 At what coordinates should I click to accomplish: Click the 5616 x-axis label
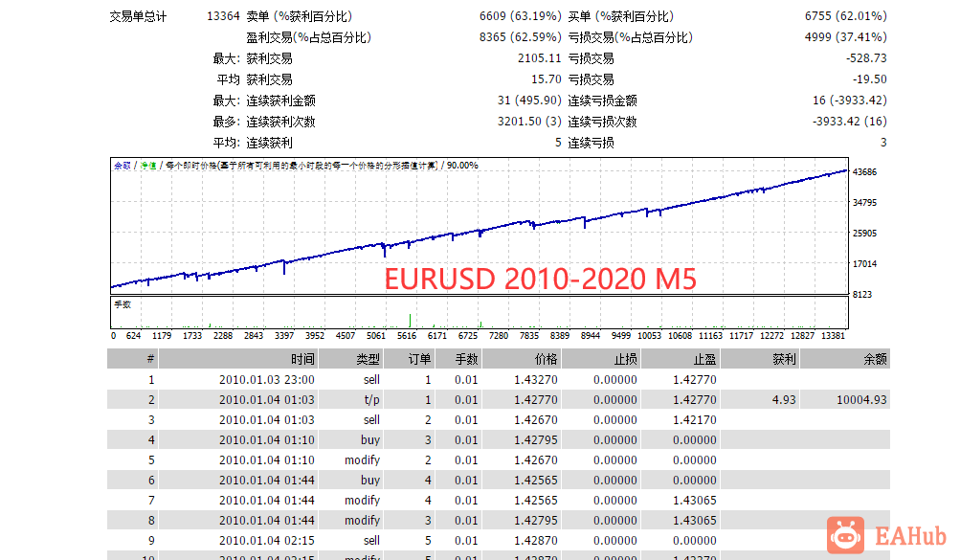point(407,335)
